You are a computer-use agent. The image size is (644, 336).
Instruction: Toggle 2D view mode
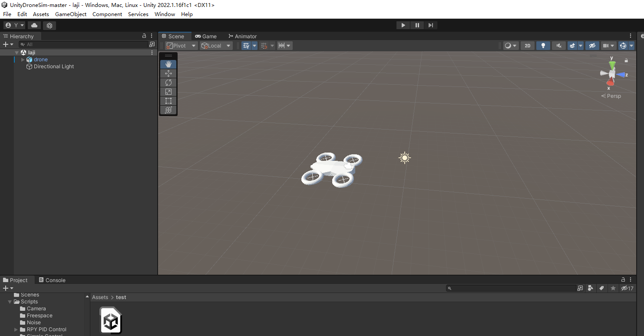(528, 46)
